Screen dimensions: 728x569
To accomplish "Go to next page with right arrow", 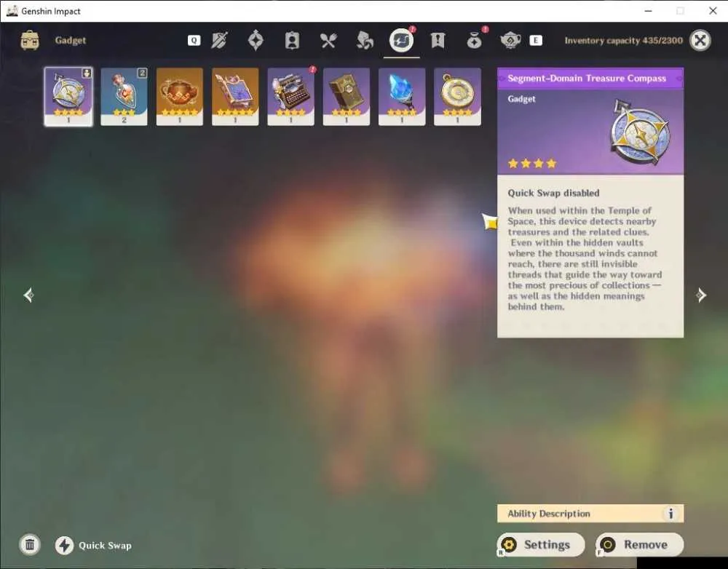I will (x=700, y=295).
